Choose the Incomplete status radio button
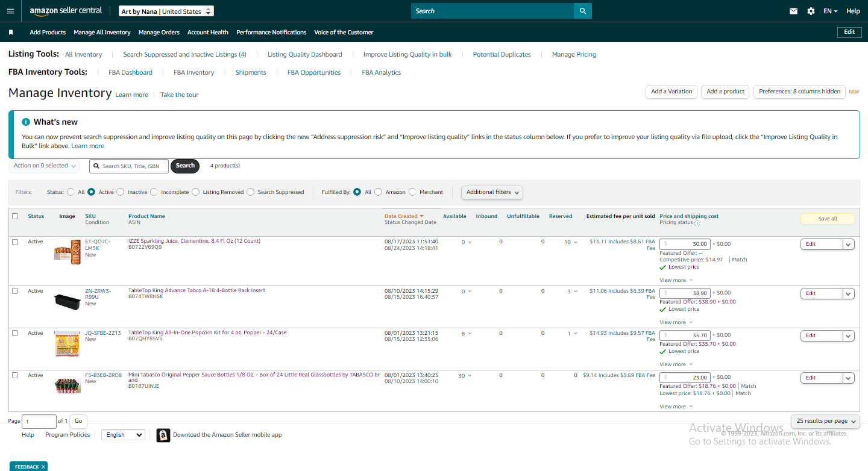Viewport: 868px width, 471px height. coord(154,192)
